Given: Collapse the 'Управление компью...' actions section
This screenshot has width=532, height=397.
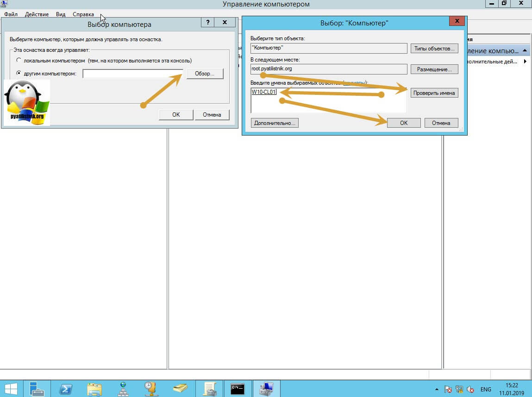Looking at the screenshot, I should (x=525, y=50).
